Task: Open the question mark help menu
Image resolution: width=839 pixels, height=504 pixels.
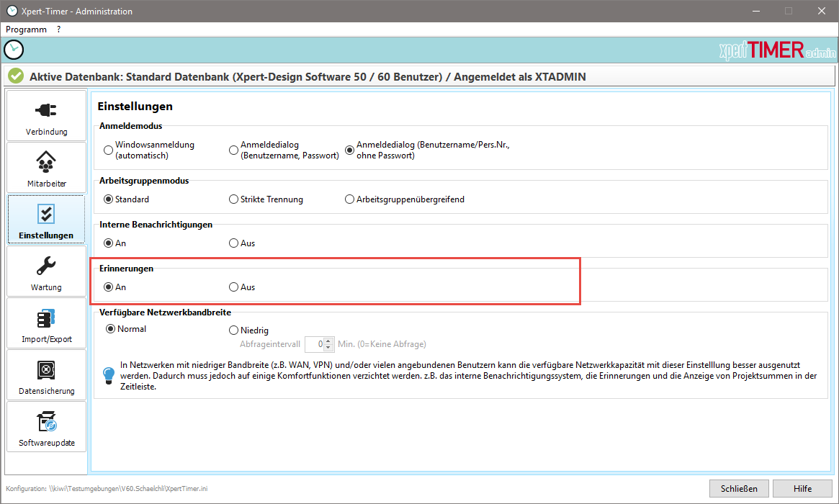Action: pos(59,30)
